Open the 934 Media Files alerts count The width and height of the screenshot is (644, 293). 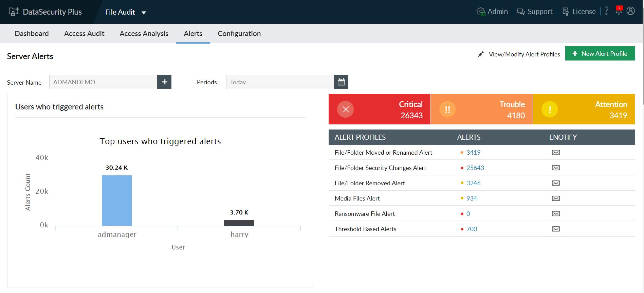point(472,198)
